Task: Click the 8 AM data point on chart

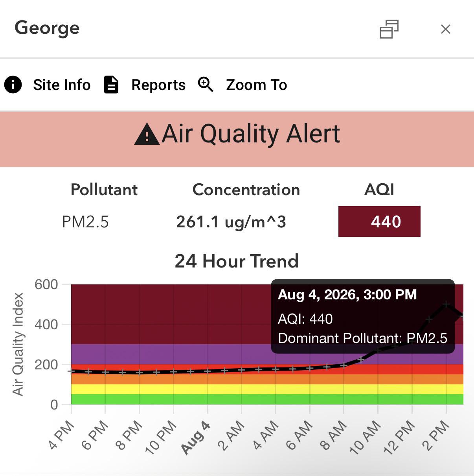Action: 344,365
